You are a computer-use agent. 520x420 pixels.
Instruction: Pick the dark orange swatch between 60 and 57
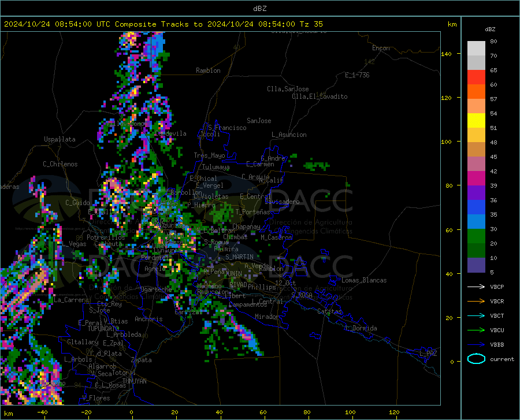pyautogui.click(x=476, y=92)
